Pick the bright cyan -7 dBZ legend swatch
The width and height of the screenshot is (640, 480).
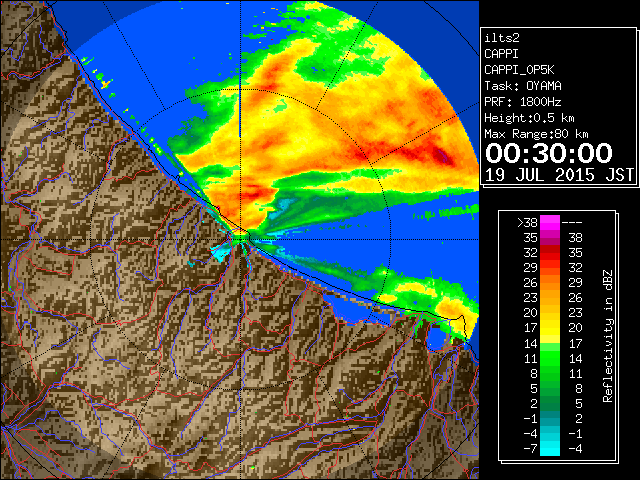pyautogui.click(x=550, y=448)
